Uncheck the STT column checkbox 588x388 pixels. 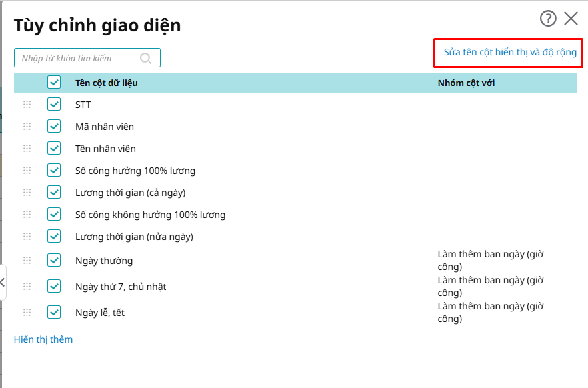tap(54, 105)
